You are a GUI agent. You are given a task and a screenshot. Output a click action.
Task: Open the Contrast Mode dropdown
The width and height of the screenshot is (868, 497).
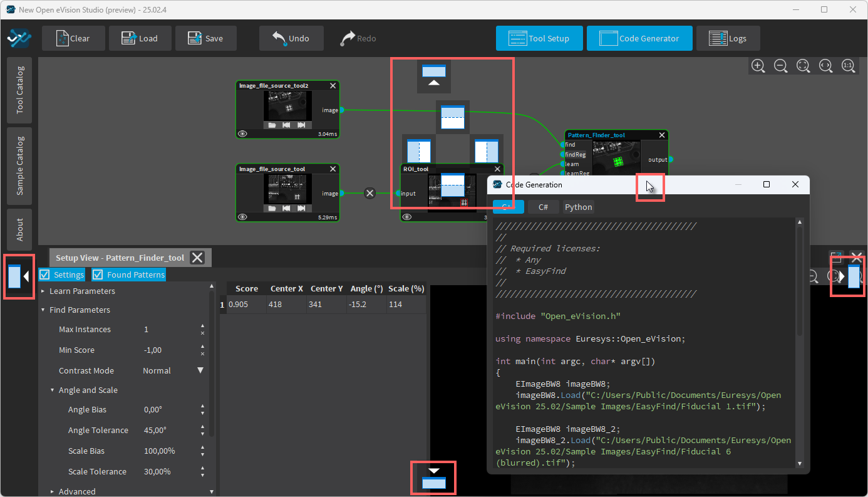pyautogui.click(x=200, y=370)
